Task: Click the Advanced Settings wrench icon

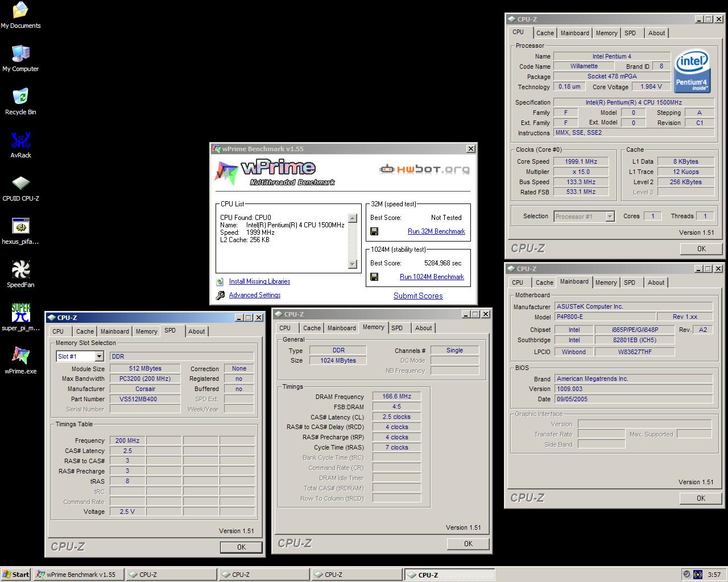Action: pos(220,295)
